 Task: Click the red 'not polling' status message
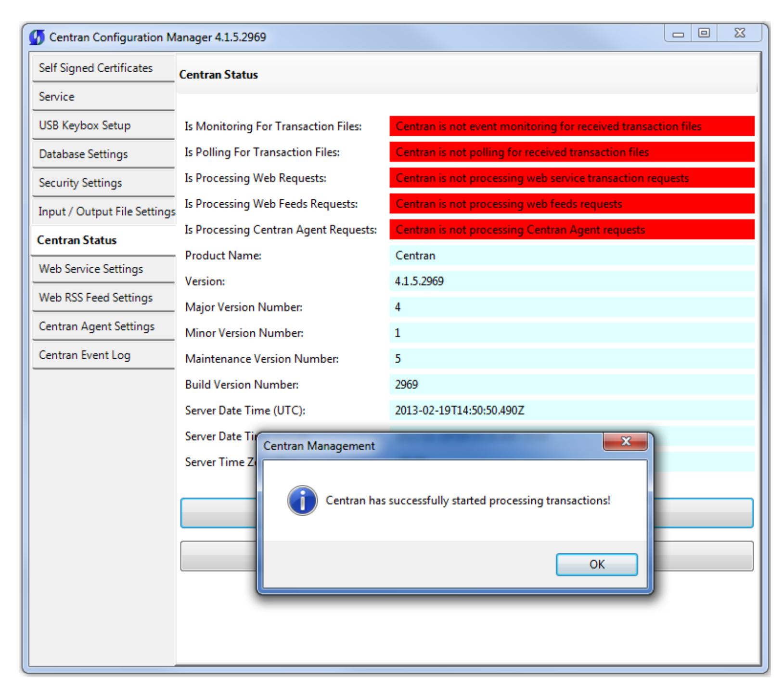coord(572,152)
